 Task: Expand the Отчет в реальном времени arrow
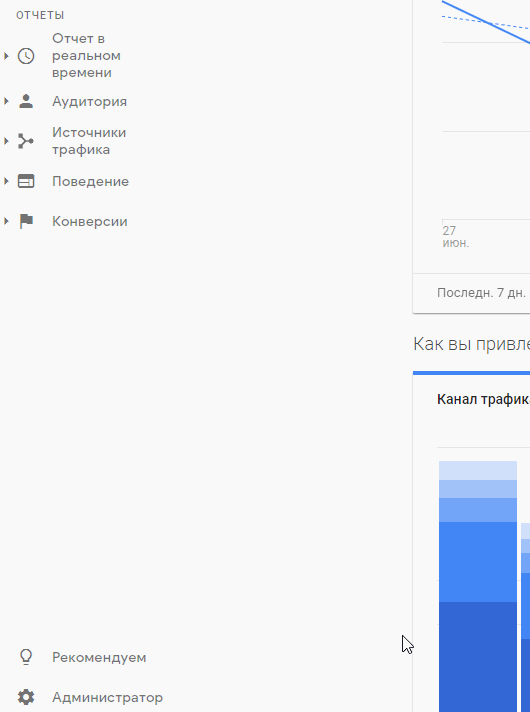(x=6, y=56)
